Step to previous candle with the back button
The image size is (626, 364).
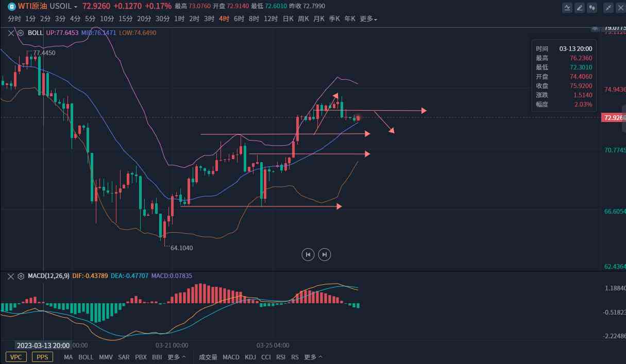coord(308,254)
